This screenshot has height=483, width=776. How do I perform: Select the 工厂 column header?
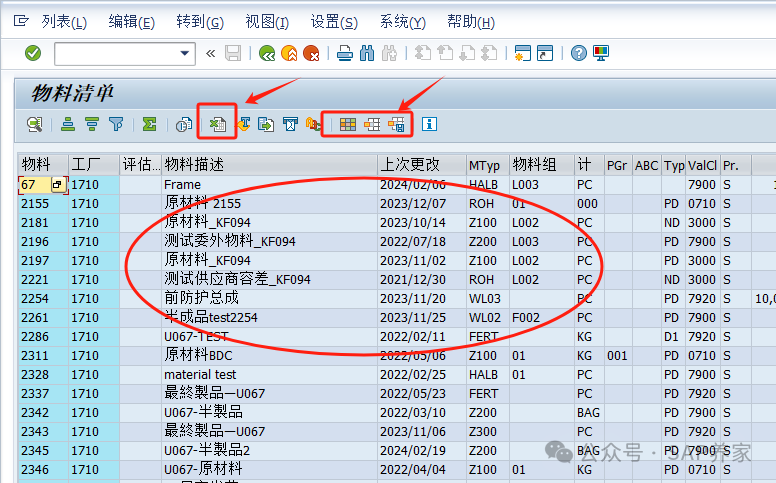(x=94, y=164)
